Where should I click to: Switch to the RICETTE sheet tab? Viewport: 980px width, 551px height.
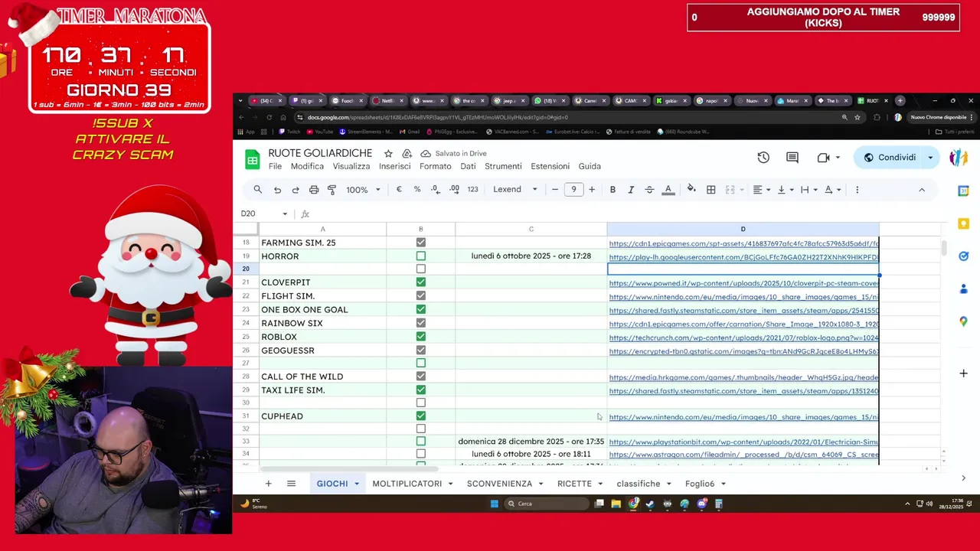click(x=574, y=484)
